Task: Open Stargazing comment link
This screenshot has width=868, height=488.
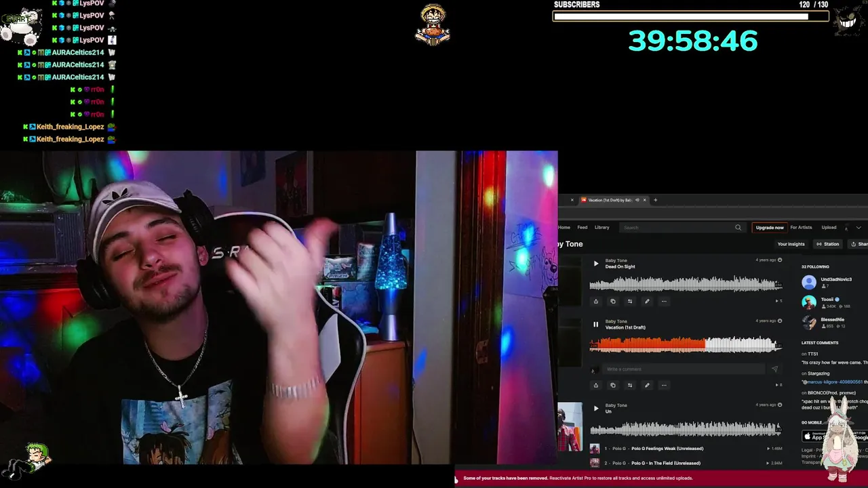Action: coord(818,373)
